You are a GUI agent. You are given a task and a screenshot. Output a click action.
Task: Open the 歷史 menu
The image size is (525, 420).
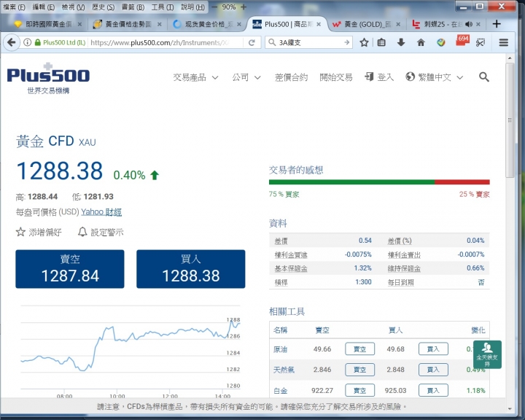(103, 7)
